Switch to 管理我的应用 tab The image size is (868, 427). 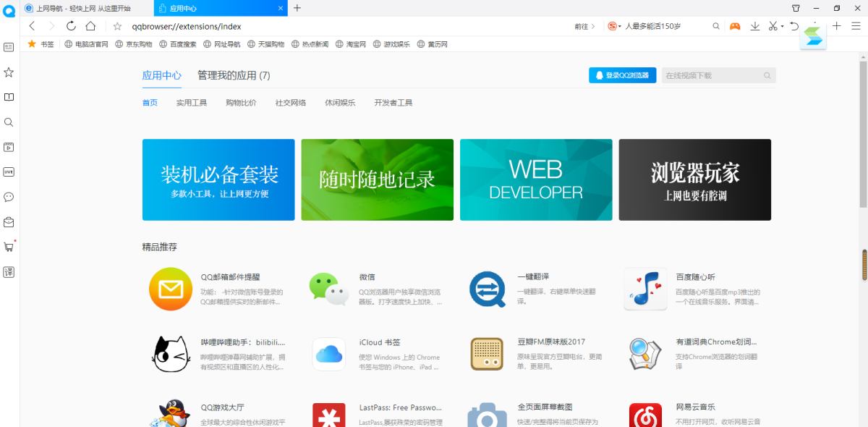(x=233, y=75)
